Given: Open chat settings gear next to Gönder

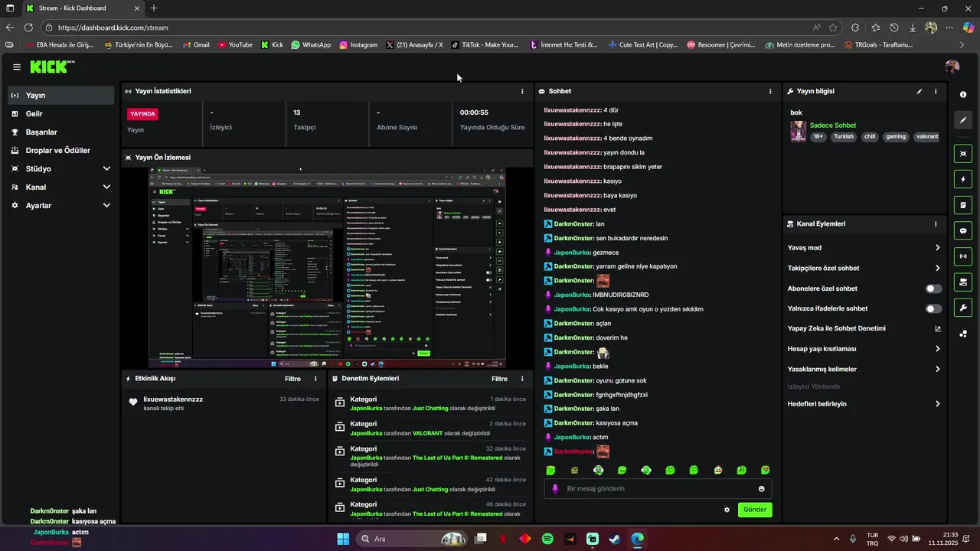Looking at the screenshot, I should pos(727,510).
